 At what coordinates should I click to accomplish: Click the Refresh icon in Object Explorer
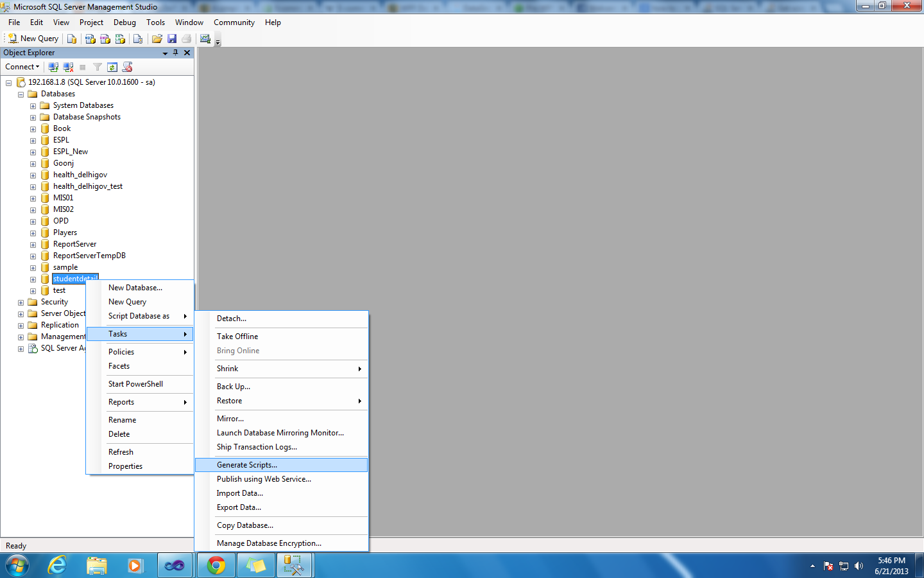click(112, 67)
